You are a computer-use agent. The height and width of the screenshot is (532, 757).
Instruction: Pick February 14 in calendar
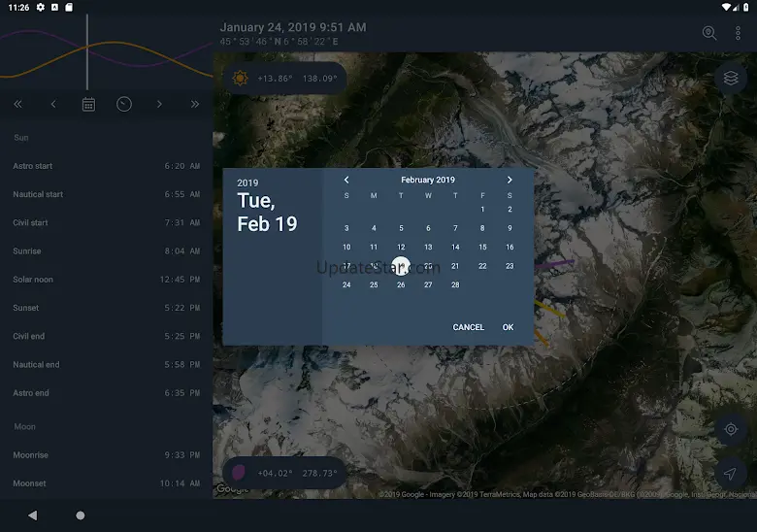tap(455, 248)
